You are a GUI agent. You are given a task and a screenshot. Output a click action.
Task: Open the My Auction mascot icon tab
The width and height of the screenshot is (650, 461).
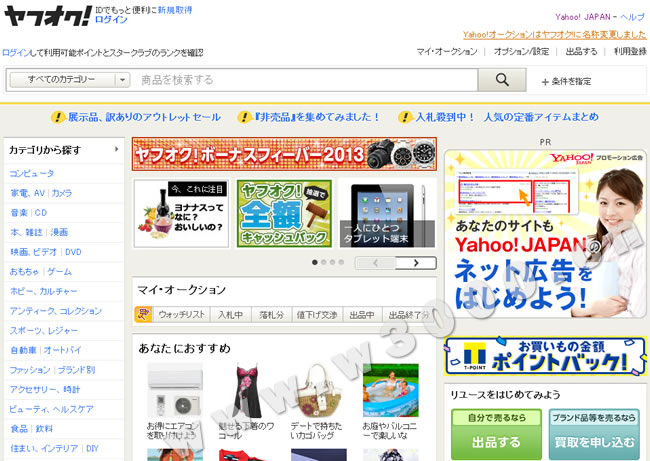143,315
